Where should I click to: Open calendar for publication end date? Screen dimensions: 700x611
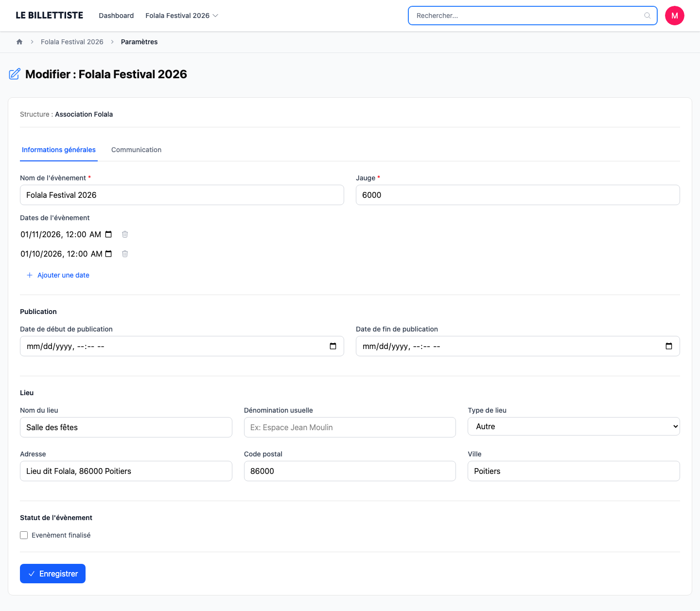pos(669,346)
